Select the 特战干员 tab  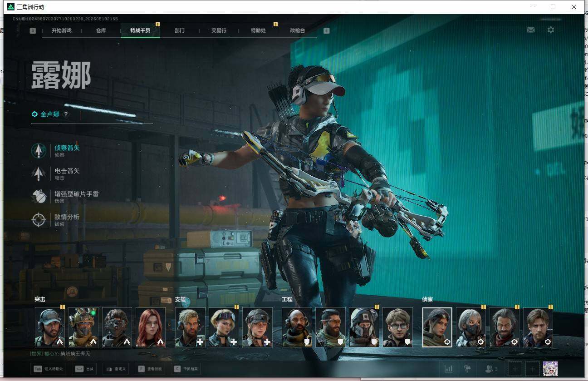[140, 31]
